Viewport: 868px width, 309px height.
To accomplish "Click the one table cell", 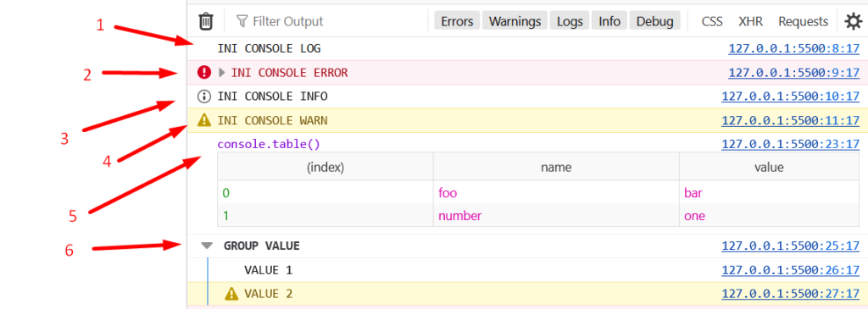I will click(770, 216).
